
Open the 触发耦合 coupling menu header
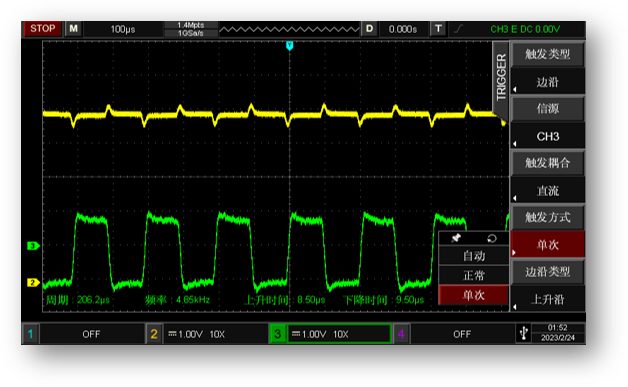[547, 163]
